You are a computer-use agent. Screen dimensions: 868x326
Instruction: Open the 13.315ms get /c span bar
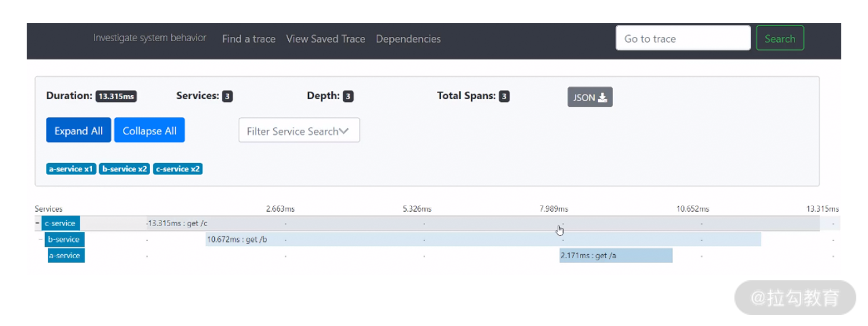click(389, 223)
